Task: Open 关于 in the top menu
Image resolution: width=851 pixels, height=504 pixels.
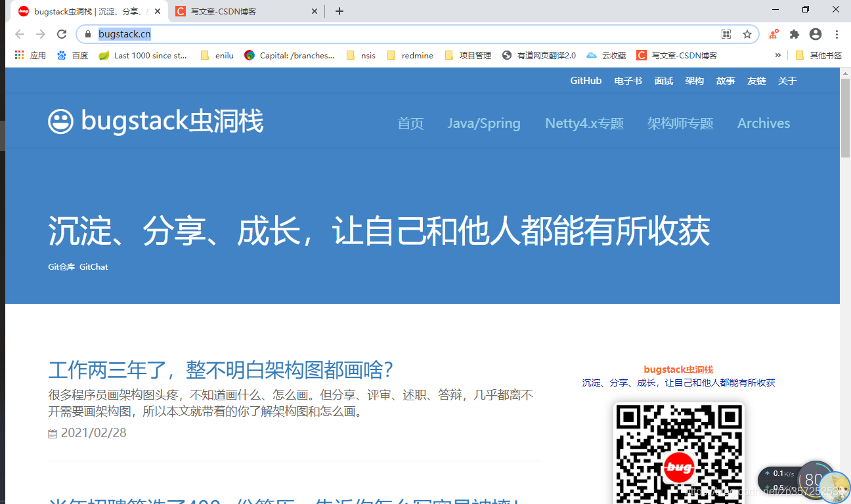Action: coord(787,81)
